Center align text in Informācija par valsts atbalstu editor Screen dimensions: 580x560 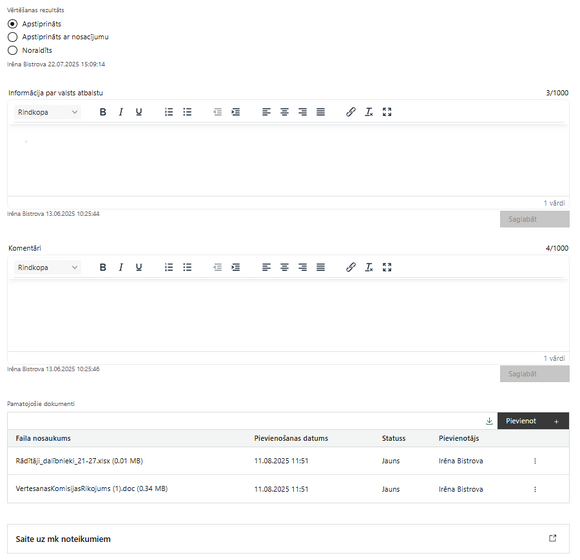[x=284, y=112]
